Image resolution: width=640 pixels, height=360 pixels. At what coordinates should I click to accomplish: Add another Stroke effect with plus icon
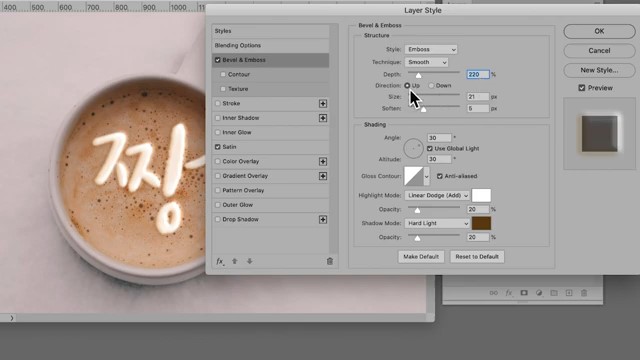pyautogui.click(x=323, y=104)
